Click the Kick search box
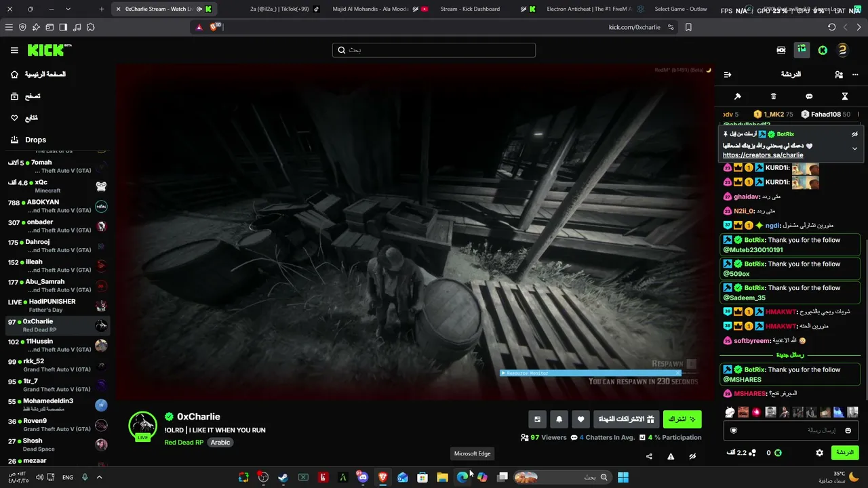The image size is (868, 488). [x=434, y=50]
